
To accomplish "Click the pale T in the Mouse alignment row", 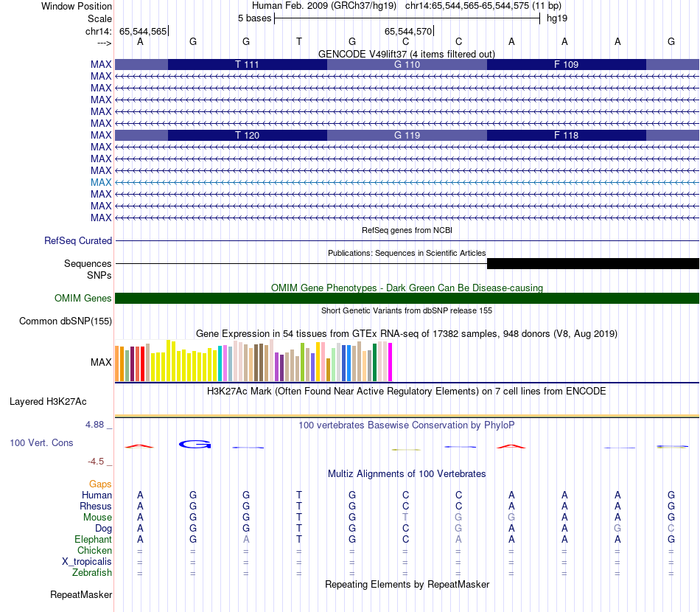I will [x=405, y=518].
